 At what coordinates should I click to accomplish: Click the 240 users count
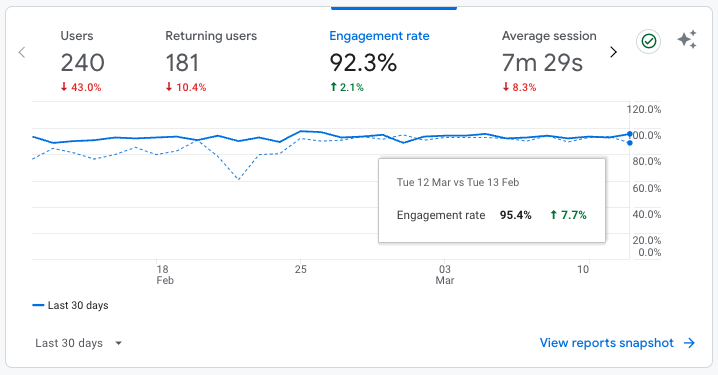click(x=82, y=63)
